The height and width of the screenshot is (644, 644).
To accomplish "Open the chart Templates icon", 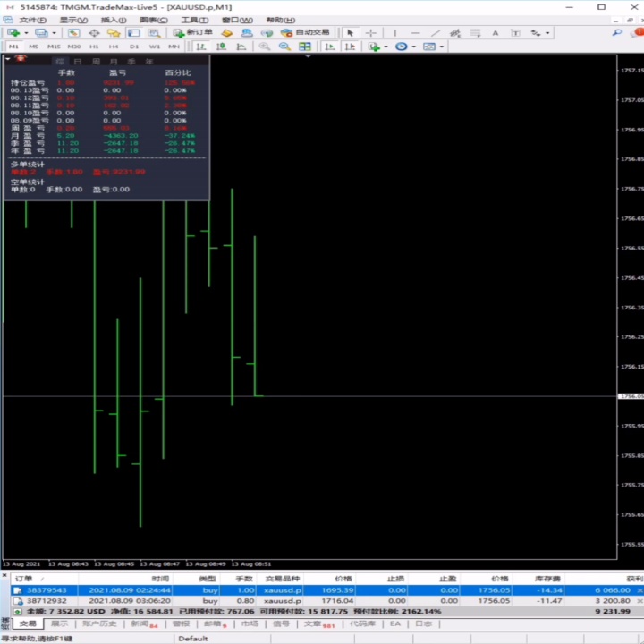I will (x=429, y=47).
